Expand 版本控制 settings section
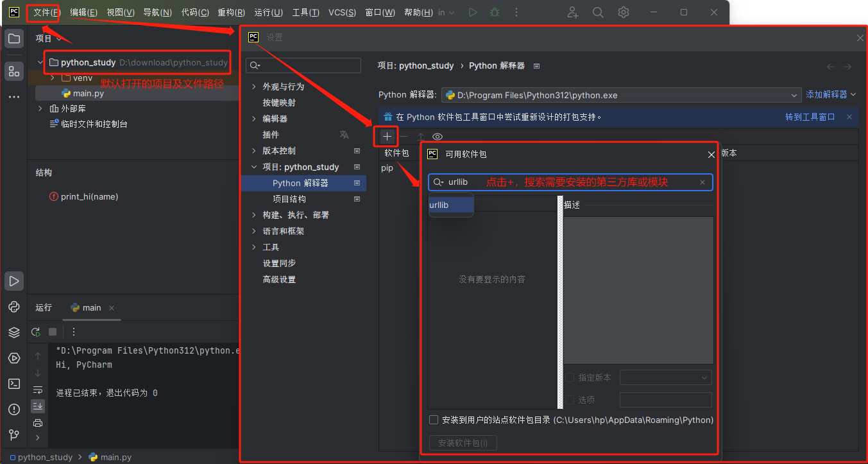Viewport: 868px width, 464px height. (x=254, y=151)
